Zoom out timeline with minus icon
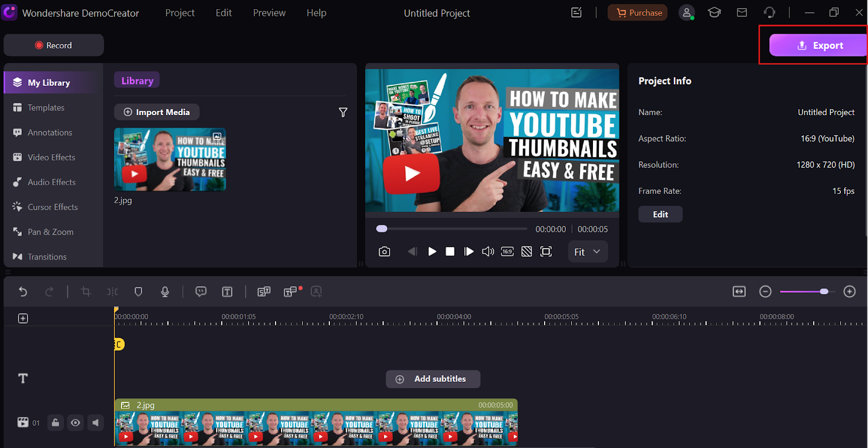 click(765, 292)
